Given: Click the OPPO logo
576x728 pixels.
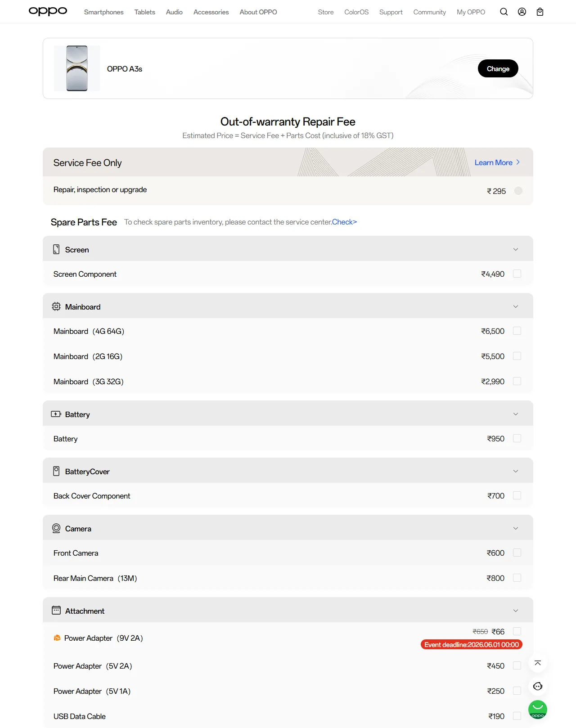Looking at the screenshot, I should point(48,11).
